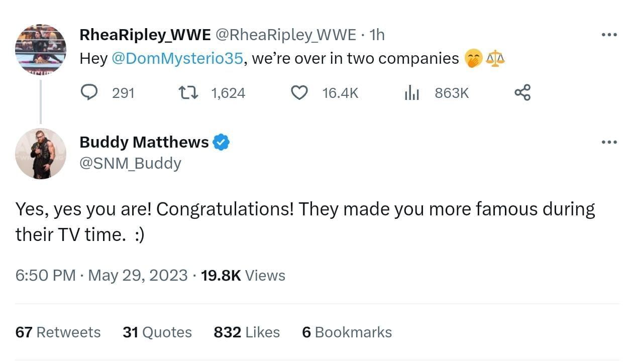The width and height of the screenshot is (634, 364).
Task: Click the retweet icon showing 1,624
Action: 188,92
